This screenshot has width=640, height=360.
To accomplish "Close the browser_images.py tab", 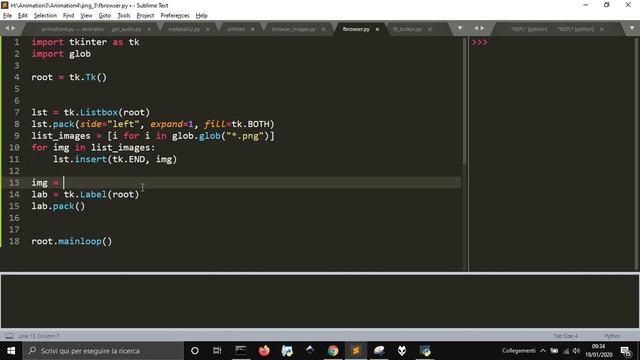I will (323, 29).
